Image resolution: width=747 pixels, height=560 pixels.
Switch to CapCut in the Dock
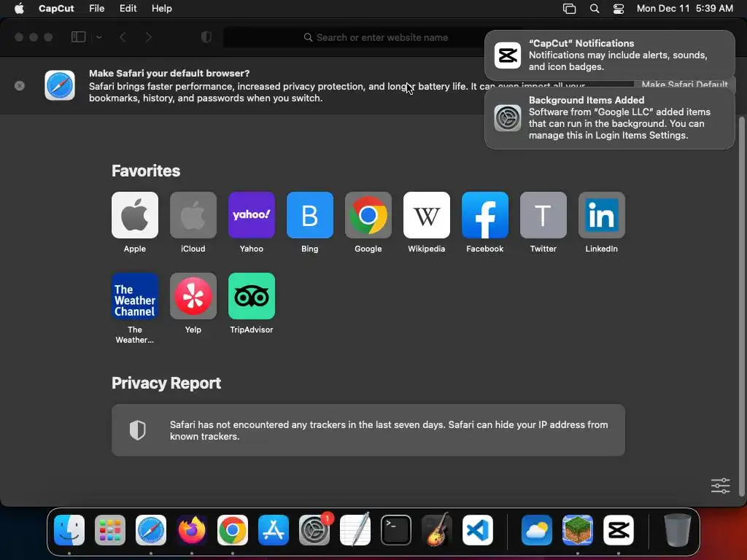click(x=619, y=529)
